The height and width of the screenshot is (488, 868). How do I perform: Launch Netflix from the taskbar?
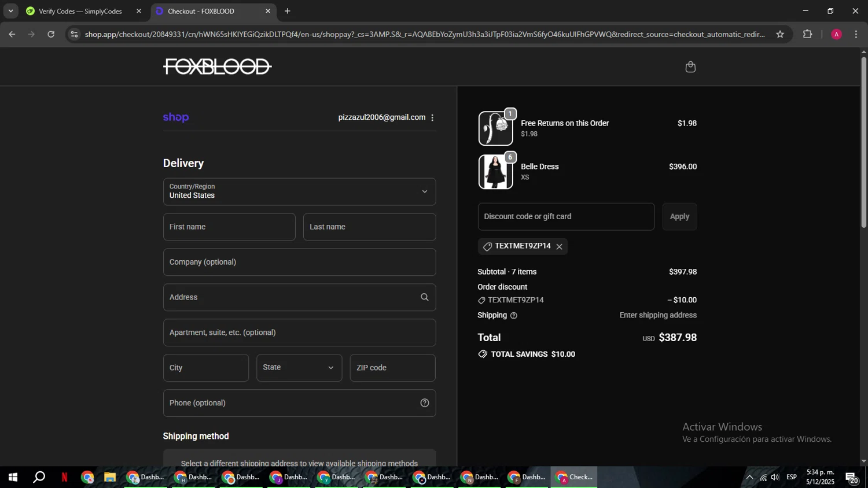[x=64, y=477]
